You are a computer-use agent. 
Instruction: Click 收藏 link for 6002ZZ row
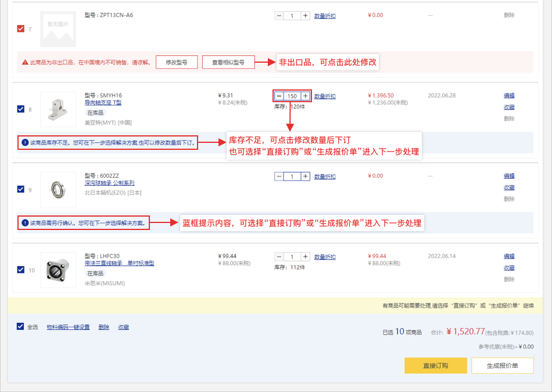(x=509, y=188)
